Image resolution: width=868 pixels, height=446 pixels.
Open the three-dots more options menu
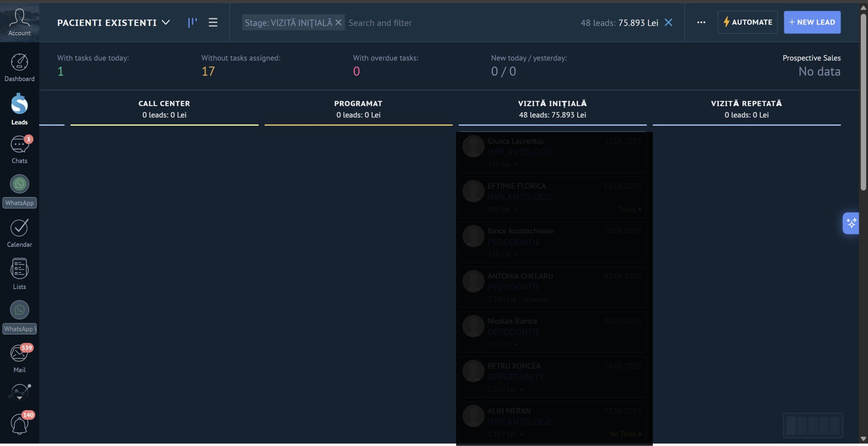point(701,22)
